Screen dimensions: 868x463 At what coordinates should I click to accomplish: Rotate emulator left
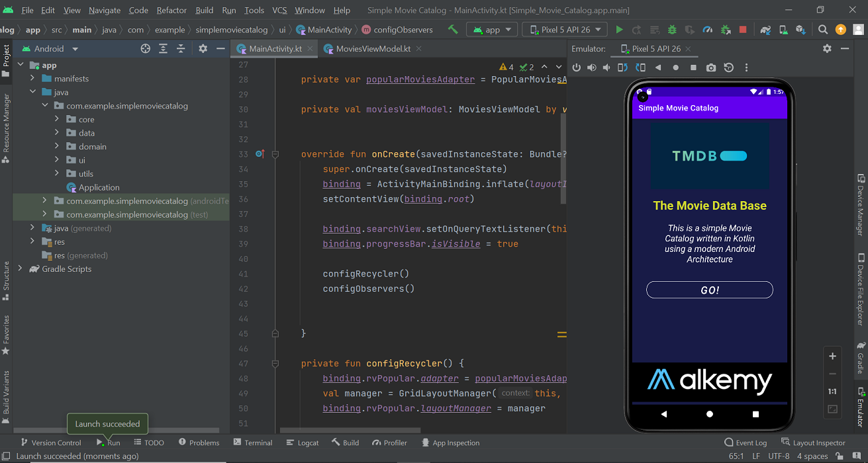point(622,67)
